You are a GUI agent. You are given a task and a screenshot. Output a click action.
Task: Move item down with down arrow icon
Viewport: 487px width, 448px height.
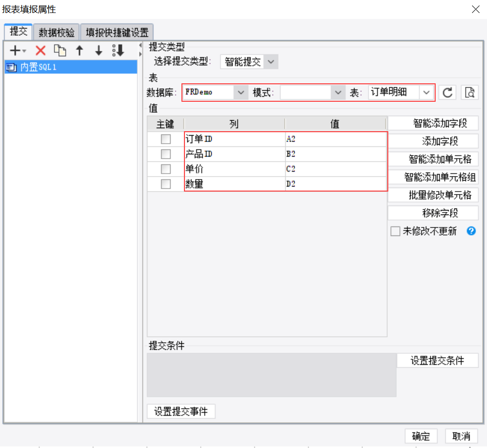(x=99, y=50)
